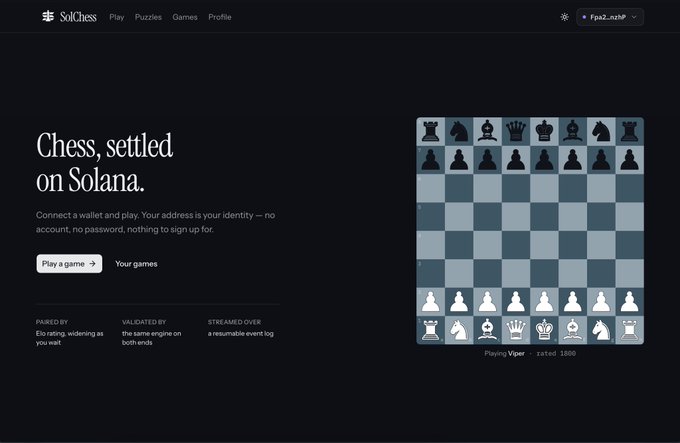Expand the Fpa2…nzhP wallet dropdown
This screenshot has height=443, width=680.
tap(610, 17)
